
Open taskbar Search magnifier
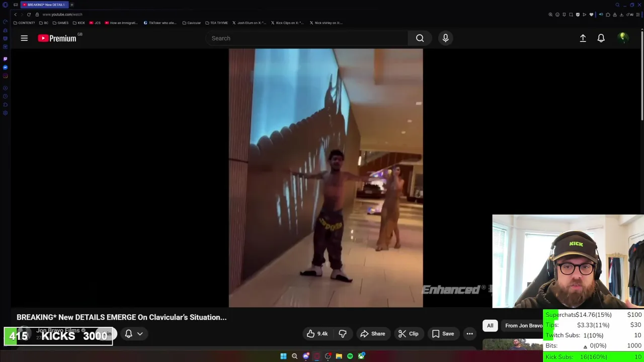294,356
